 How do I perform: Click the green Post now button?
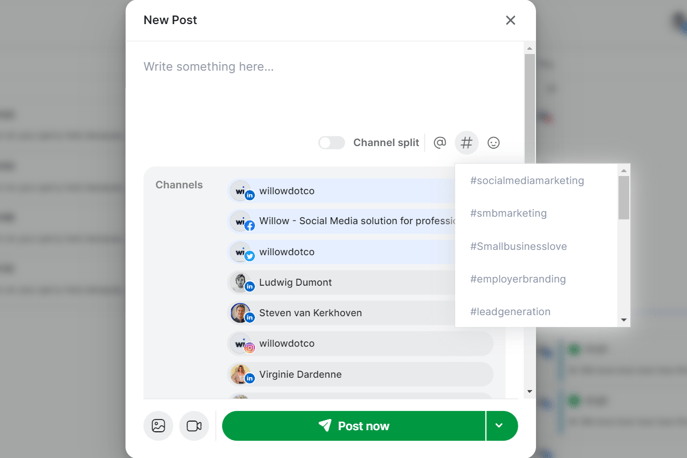click(354, 426)
